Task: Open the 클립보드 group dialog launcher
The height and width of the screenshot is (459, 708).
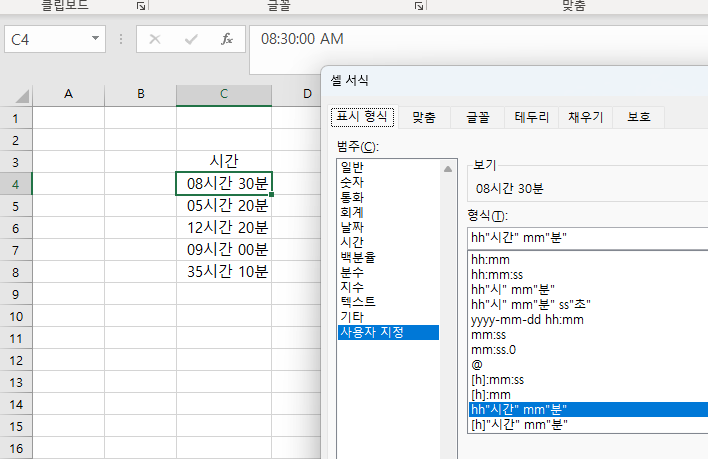Action: pos(141,6)
